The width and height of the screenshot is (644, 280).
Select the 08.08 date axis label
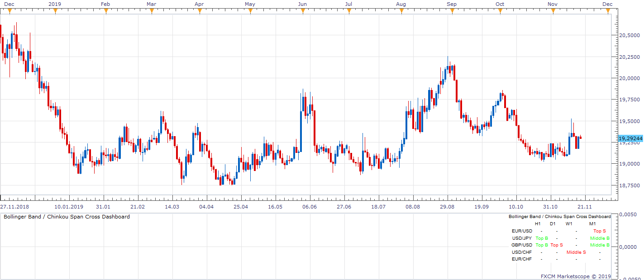click(413, 206)
